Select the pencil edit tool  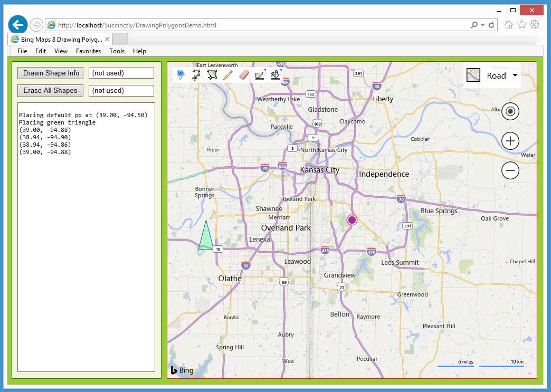pos(227,75)
